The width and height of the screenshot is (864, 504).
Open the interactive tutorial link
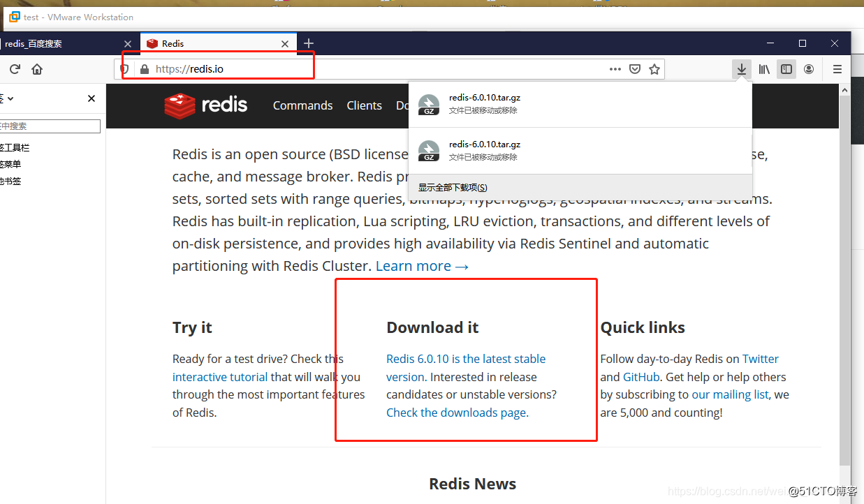tap(220, 377)
